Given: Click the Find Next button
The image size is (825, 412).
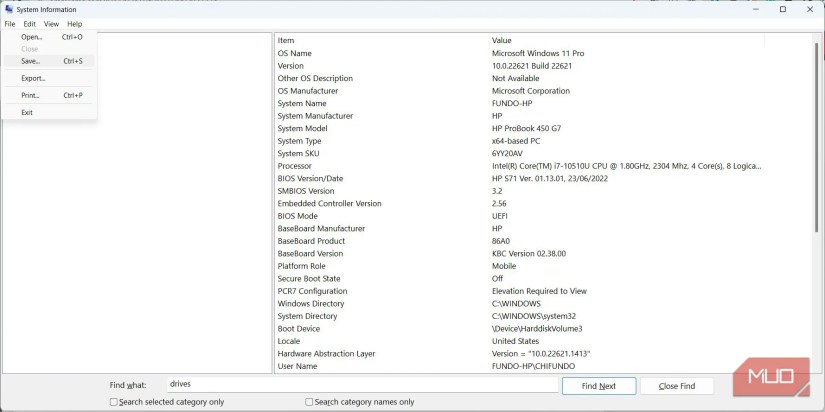Looking at the screenshot, I should coord(599,386).
